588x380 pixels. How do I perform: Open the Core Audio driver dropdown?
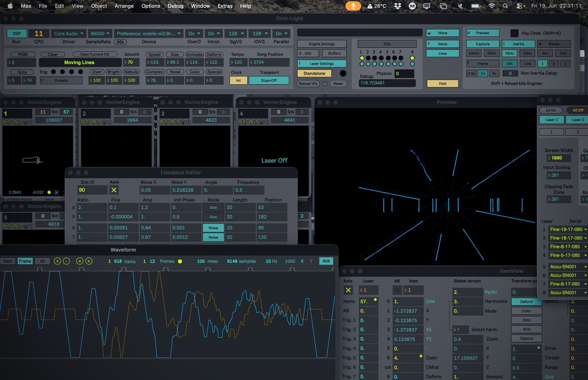pyautogui.click(x=69, y=33)
